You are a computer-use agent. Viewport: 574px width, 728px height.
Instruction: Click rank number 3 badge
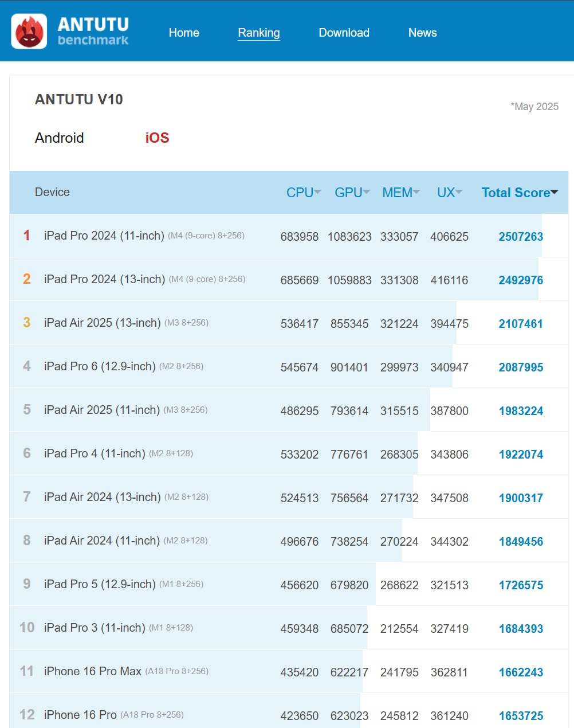point(26,322)
